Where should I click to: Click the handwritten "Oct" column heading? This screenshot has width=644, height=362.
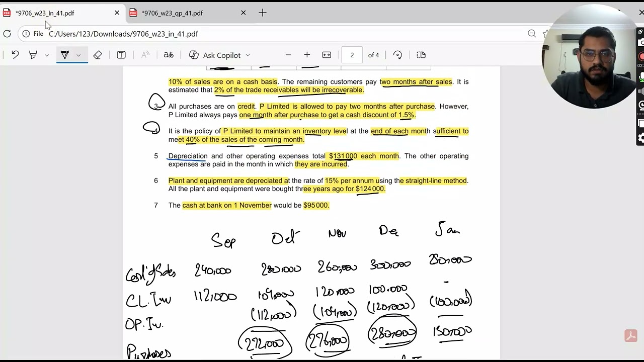click(x=285, y=237)
